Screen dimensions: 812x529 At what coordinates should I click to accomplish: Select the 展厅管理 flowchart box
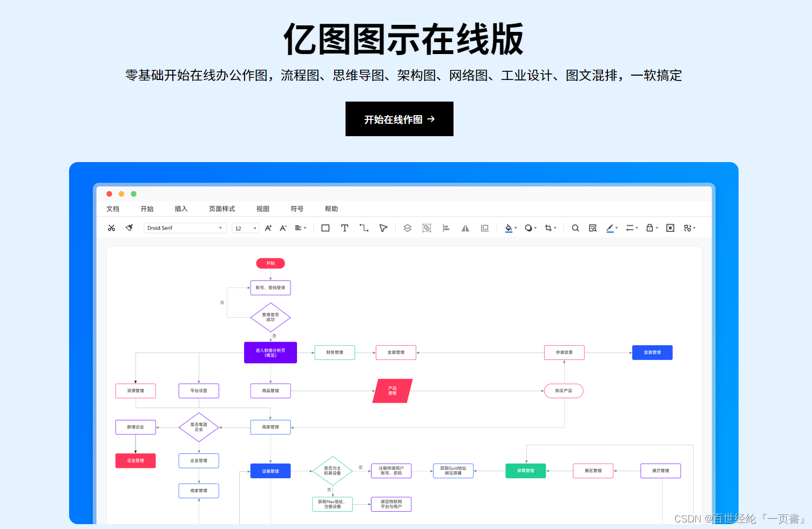[x=660, y=471]
